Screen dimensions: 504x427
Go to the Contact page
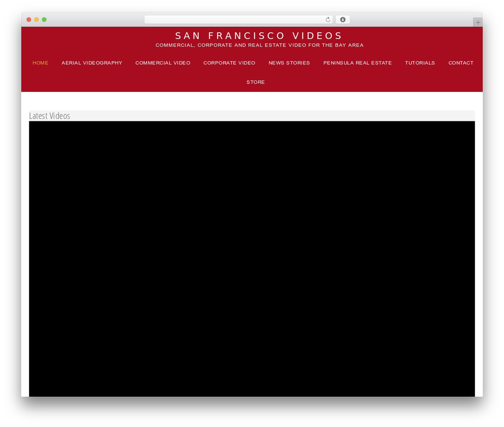461,63
